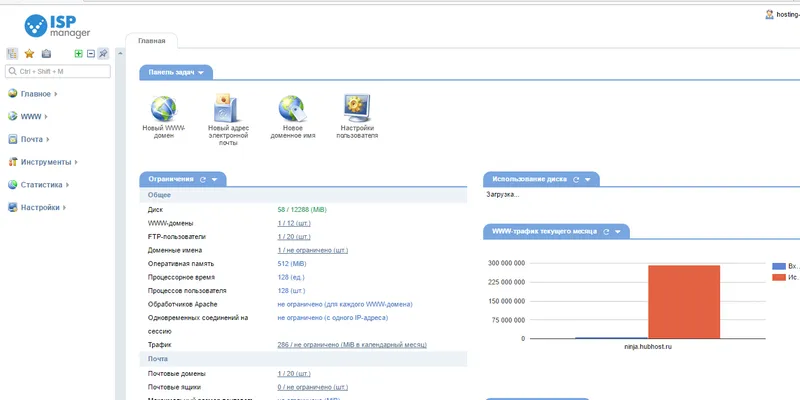The height and width of the screenshot is (400, 800).
Task: Open Доменные имена 1 / не ограничено link
Action: pyautogui.click(x=313, y=251)
